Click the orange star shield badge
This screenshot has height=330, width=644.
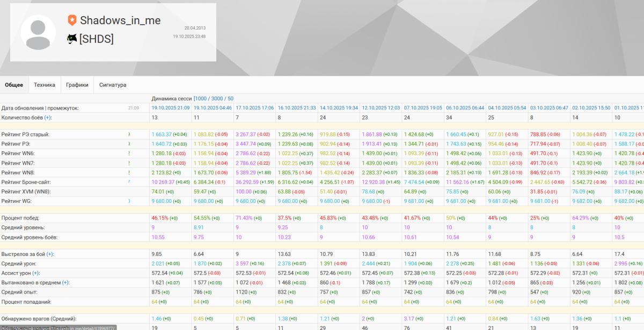pyautogui.click(x=72, y=20)
